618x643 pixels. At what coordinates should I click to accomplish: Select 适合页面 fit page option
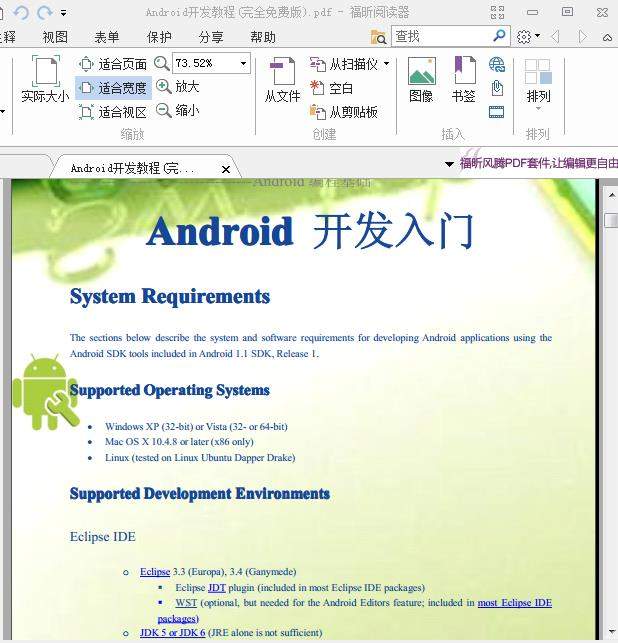coord(112,64)
